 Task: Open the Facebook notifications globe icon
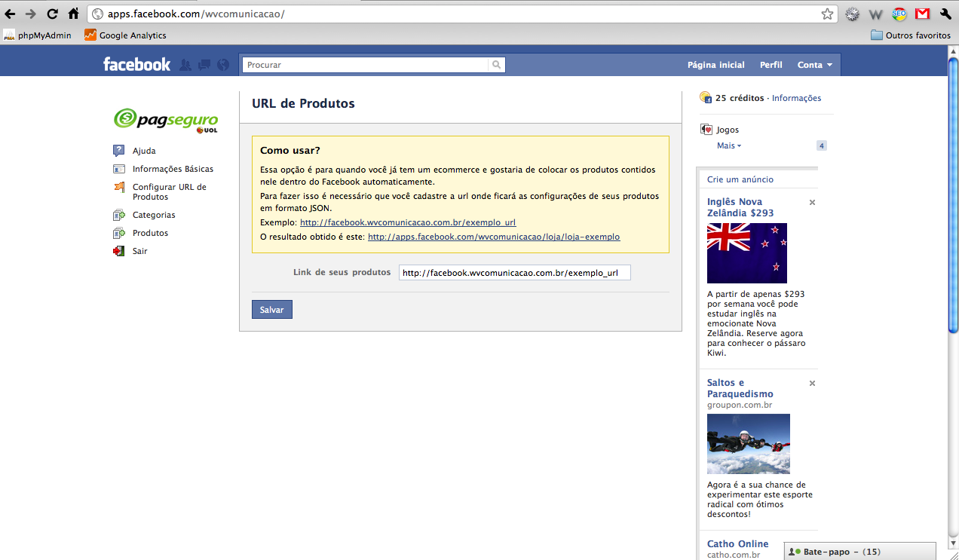(223, 65)
